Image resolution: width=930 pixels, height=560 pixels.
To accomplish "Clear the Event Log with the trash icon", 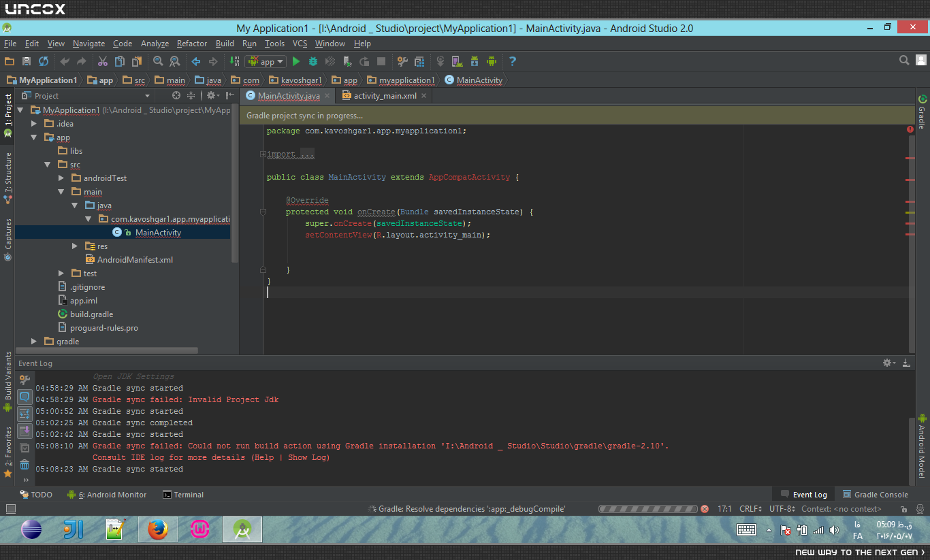I will coord(25,465).
